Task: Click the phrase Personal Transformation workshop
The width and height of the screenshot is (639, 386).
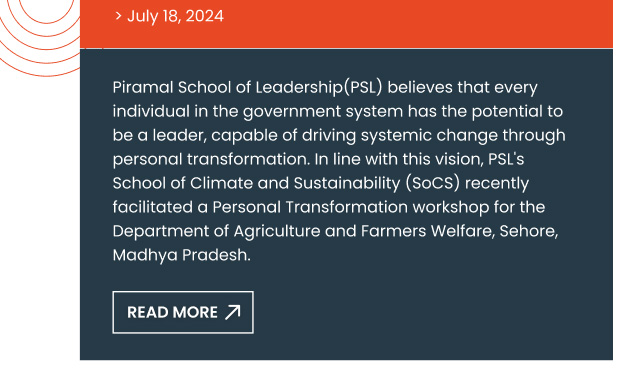Action: tap(351, 207)
